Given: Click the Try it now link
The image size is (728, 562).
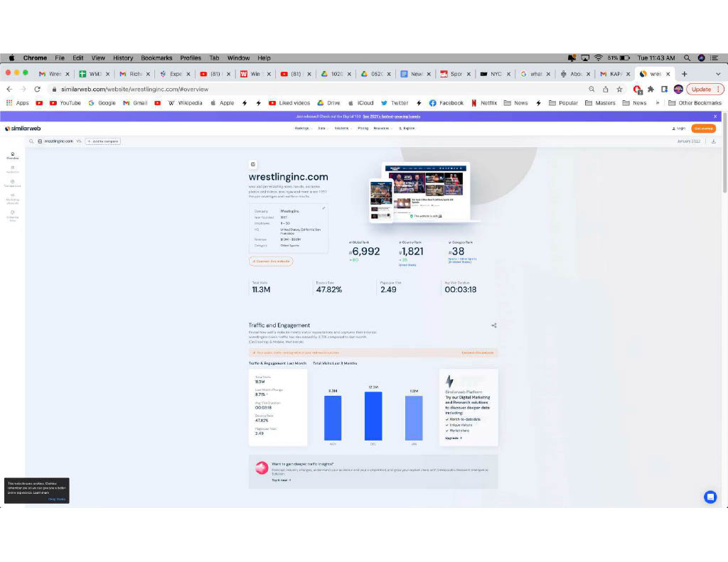Looking at the screenshot, I should pos(282,480).
